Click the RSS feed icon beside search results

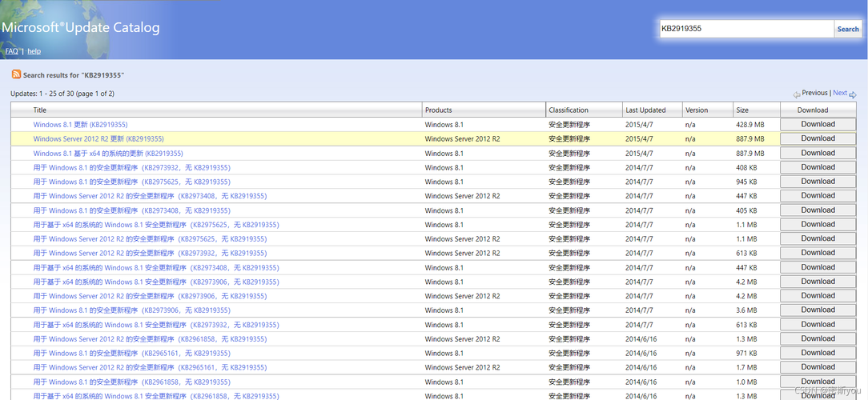click(x=16, y=74)
